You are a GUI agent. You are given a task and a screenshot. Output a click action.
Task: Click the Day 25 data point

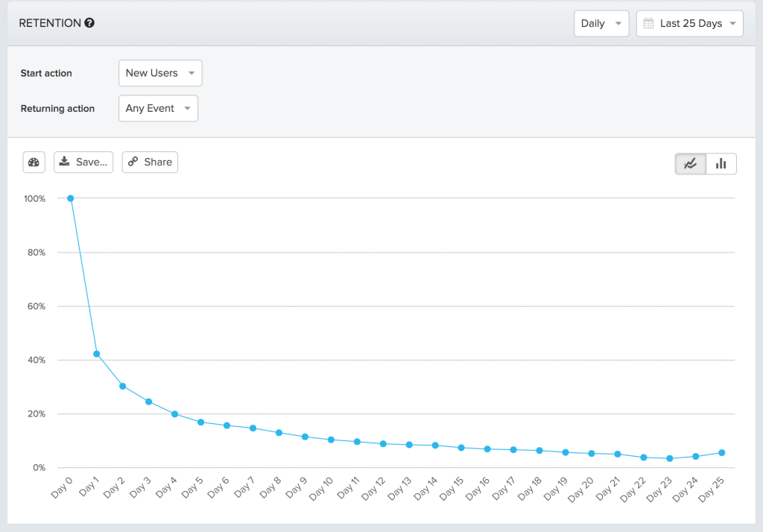[721, 452]
